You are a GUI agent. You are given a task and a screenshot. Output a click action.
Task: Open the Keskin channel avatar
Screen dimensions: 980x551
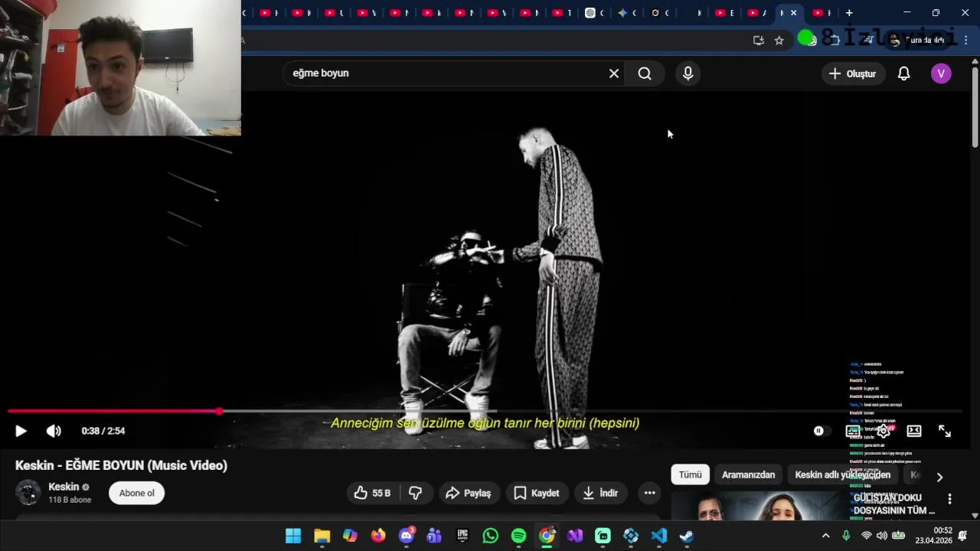click(x=28, y=492)
